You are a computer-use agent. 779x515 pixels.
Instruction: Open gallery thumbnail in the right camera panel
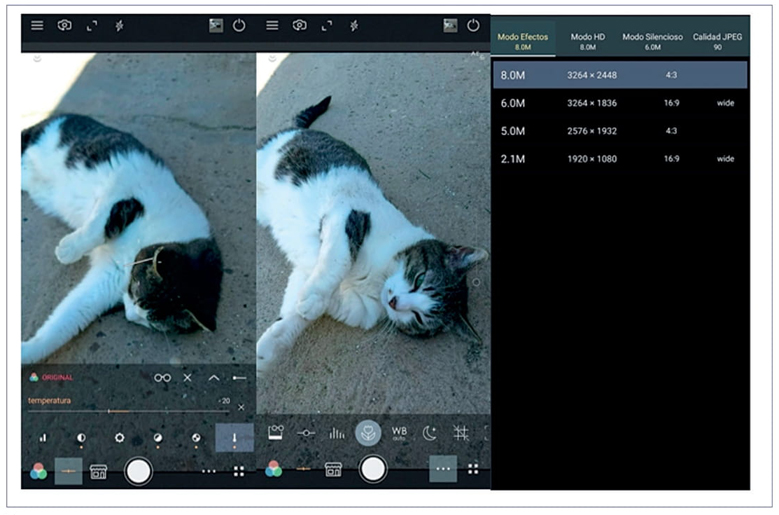pyautogui.click(x=449, y=25)
